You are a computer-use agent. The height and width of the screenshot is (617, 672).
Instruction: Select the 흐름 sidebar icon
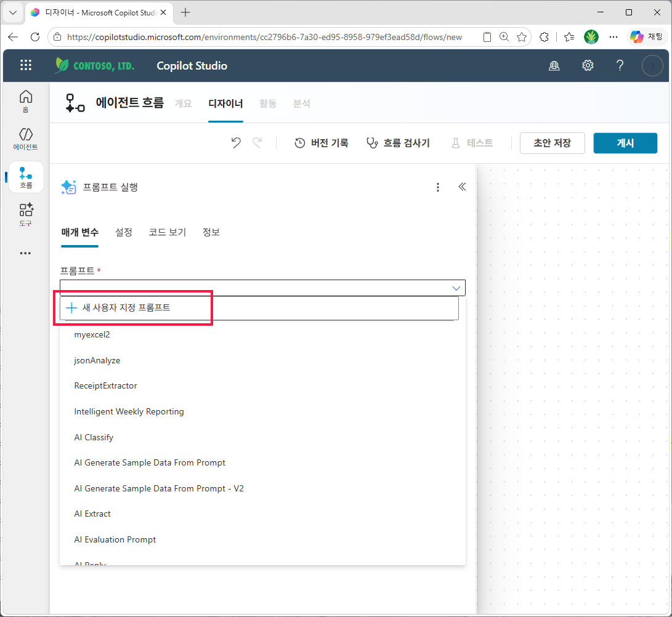[26, 177]
